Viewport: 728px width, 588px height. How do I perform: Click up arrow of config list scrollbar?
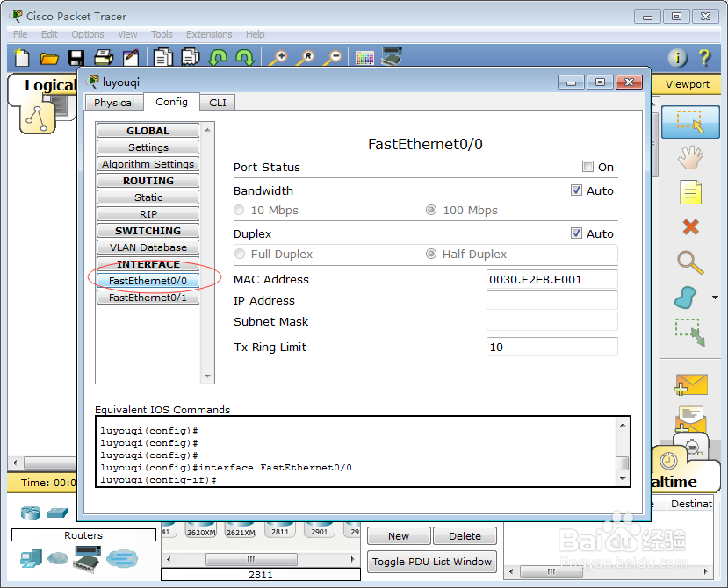point(207,130)
